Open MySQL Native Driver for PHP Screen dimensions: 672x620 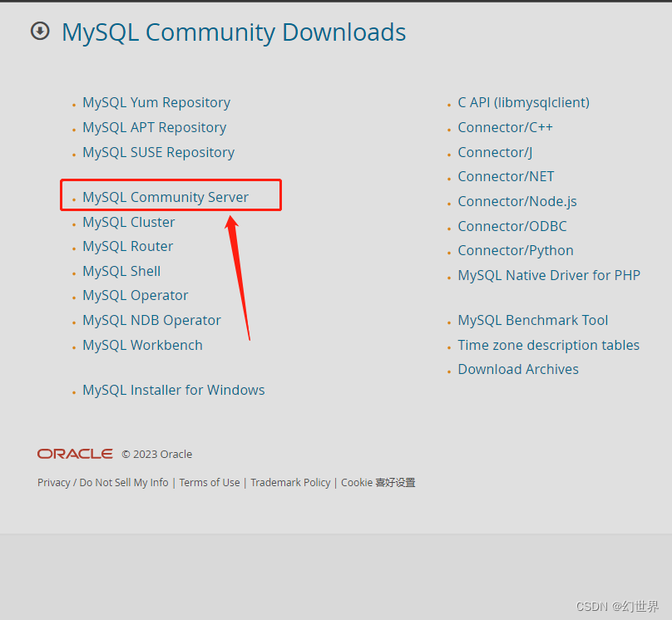point(549,275)
